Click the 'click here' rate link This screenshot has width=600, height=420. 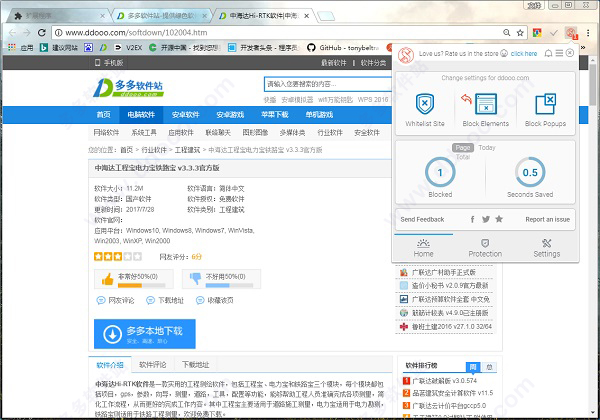[524, 54]
